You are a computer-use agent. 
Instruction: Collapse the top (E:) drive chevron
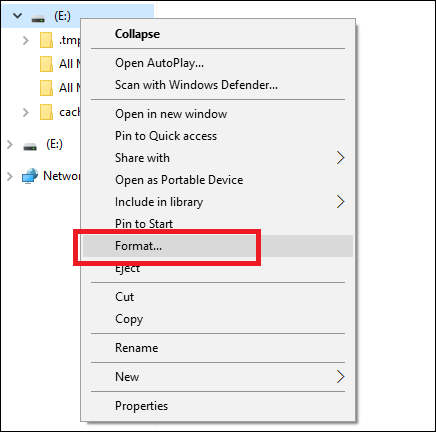pos(17,16)
